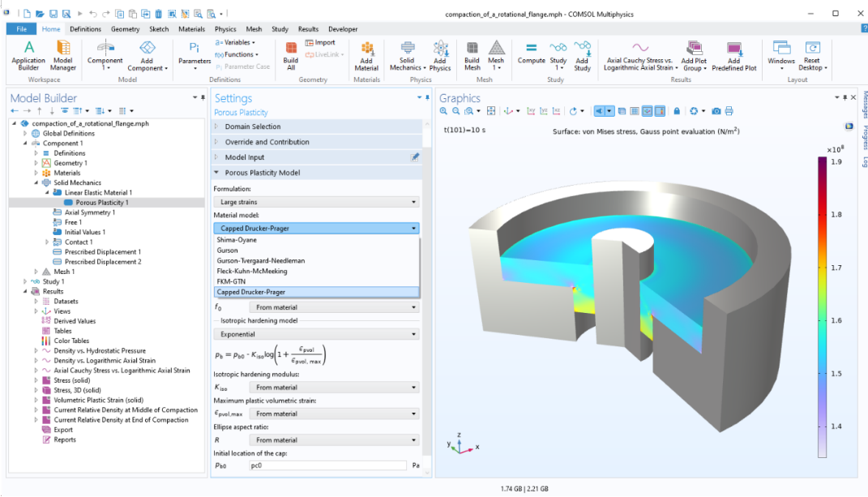This screenshot has width=868, height=497.
Task: Collapse the Porous Plasticity Model section
Action: 216,173
